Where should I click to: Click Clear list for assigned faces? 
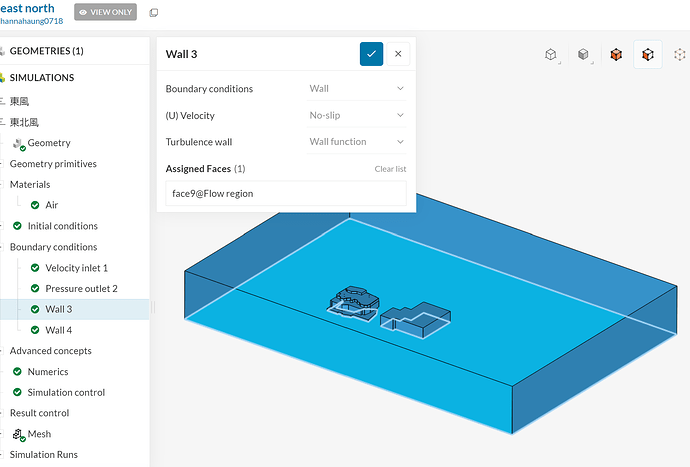(390, 169)
